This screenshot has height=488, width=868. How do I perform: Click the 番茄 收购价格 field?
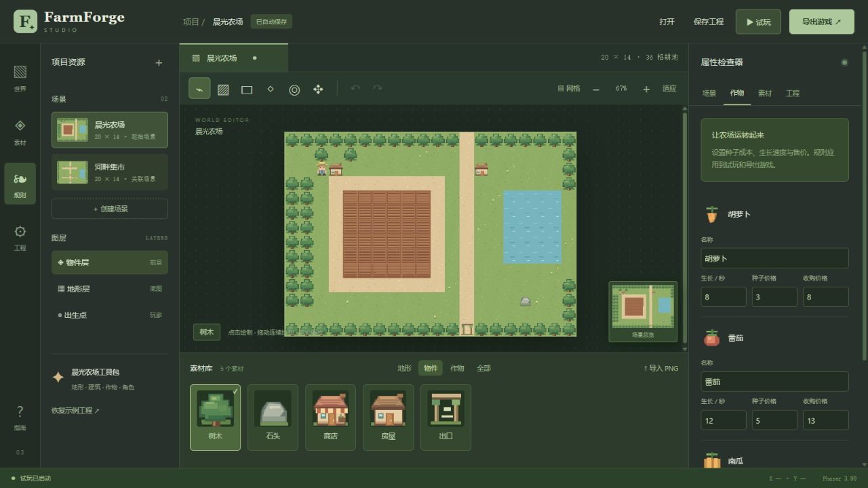[825, 420]
